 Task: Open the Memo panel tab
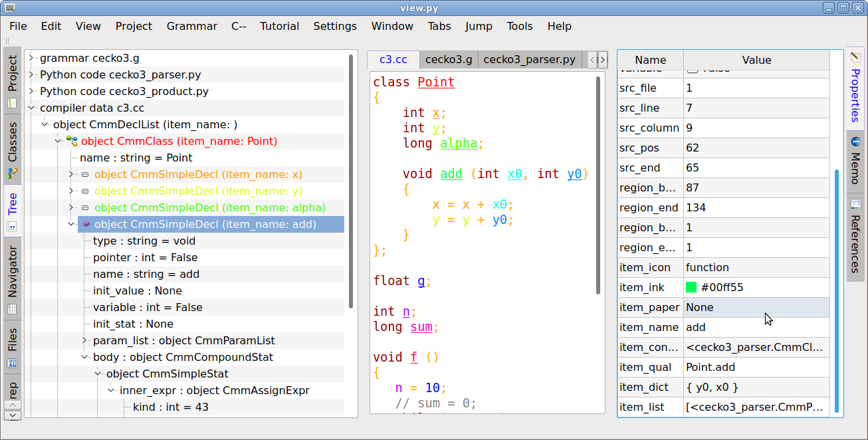(855, 168)
